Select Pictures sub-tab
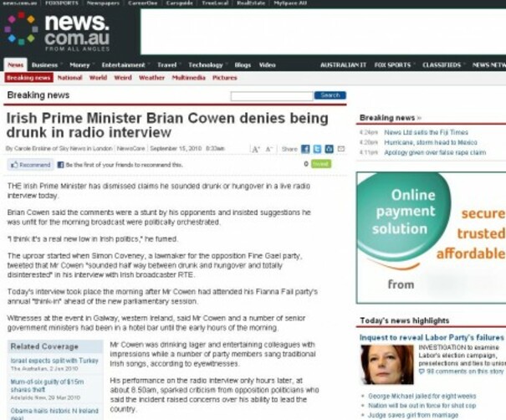The image size is (506, 420). tap(225, 78)
